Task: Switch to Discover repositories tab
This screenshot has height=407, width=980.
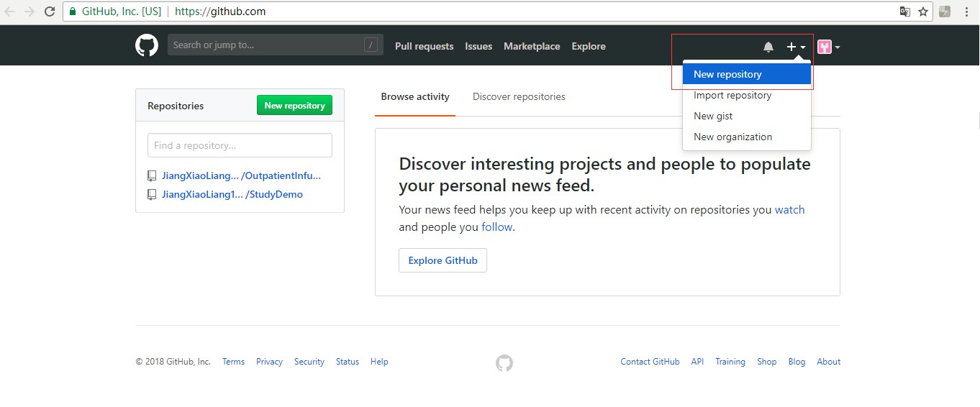Action: click(519, 96)
